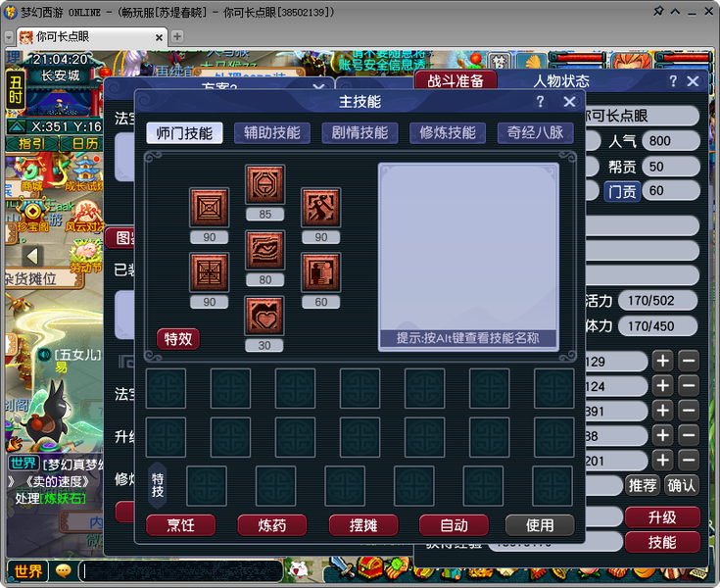Open the 劳动节 event icon

(x=85, y=257)
